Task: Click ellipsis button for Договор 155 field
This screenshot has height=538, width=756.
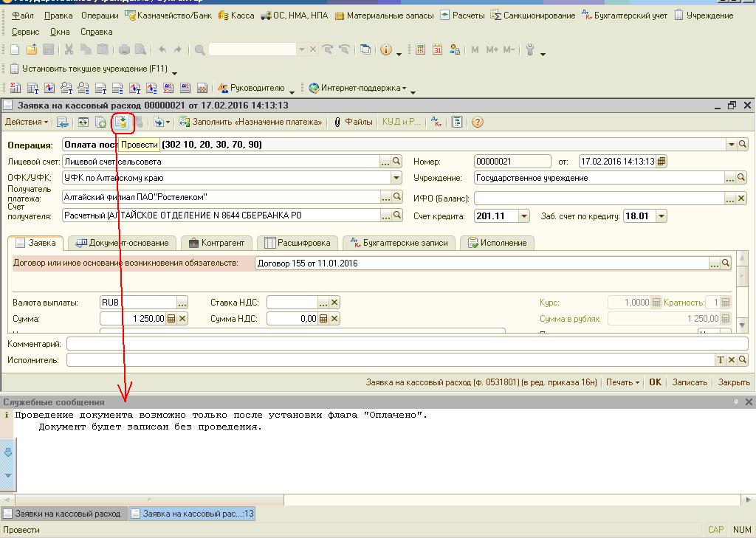Action: pos(715,263)
